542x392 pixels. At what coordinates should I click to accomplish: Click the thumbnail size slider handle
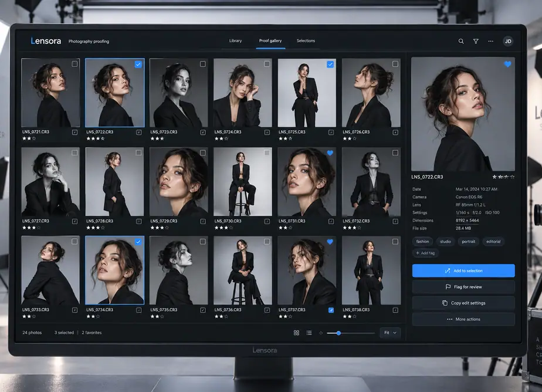338,333
